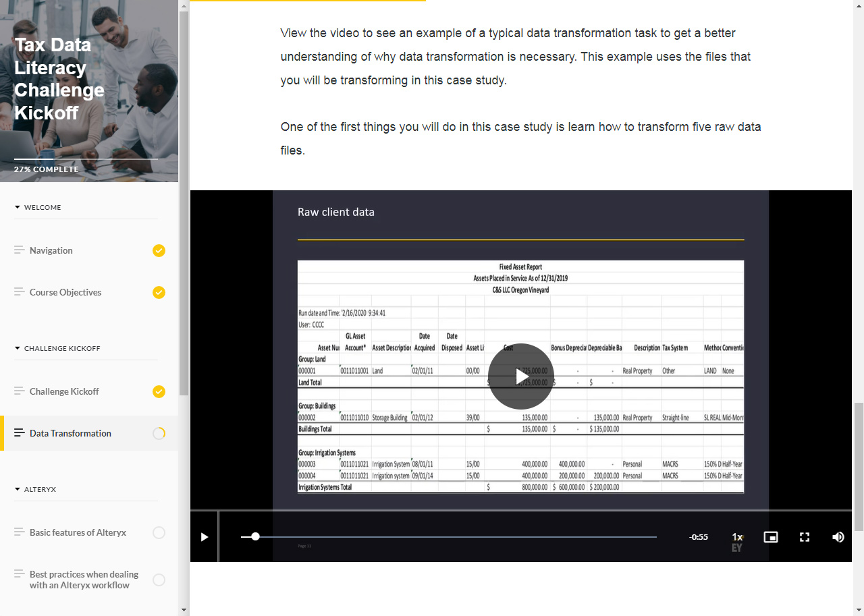Screen dimensions: 864x616
Task: Open the 1x playback speed control
Action: click(x=738, y=537)
